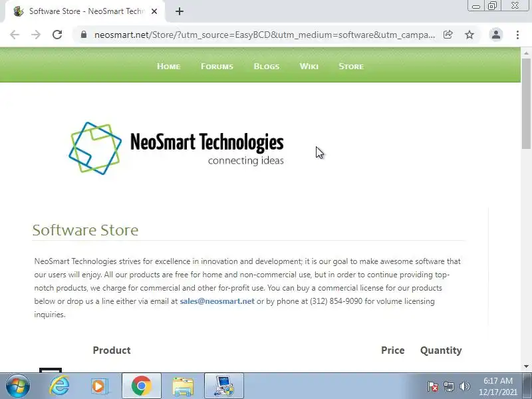
Task: Click the "connecting ideas" tagline
Action: [245, 160]
